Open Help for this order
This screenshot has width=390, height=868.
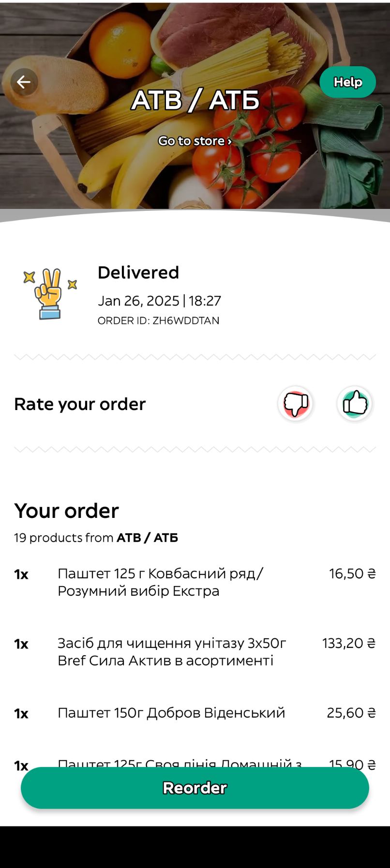click(x=347, y=82)
